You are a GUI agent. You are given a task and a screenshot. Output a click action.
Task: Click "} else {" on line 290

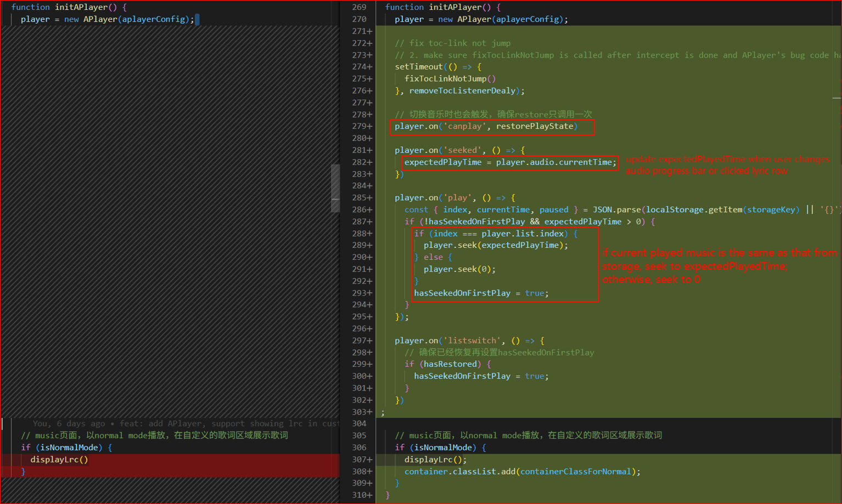433,258
